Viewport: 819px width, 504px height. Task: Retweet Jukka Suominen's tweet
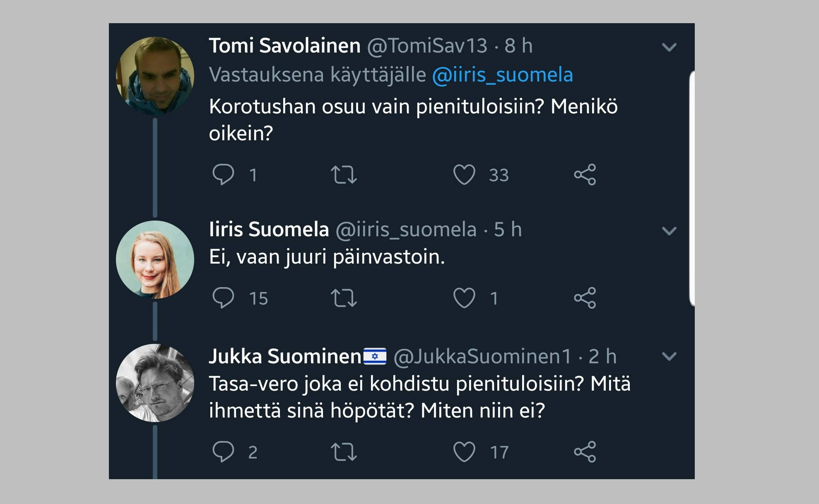click(x=344, y=452)
